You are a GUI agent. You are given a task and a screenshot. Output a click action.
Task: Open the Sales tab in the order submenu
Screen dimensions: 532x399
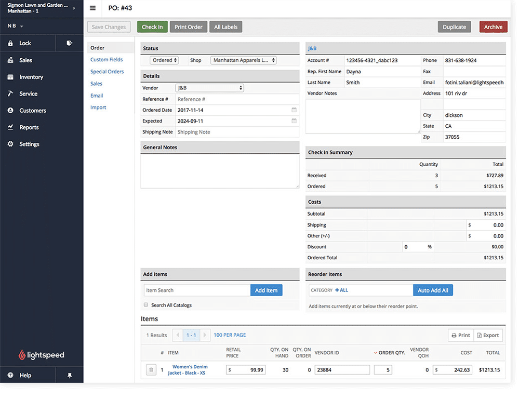tap(96, 84)
